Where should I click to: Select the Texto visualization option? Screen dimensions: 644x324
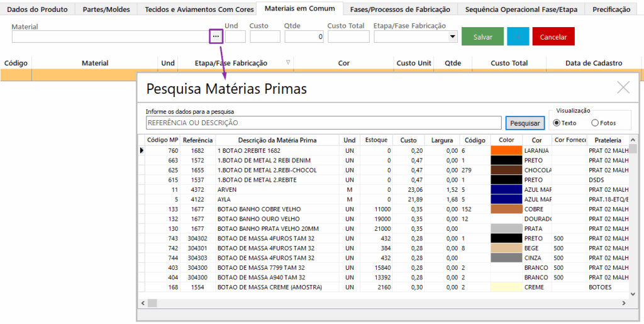point(557,123)
